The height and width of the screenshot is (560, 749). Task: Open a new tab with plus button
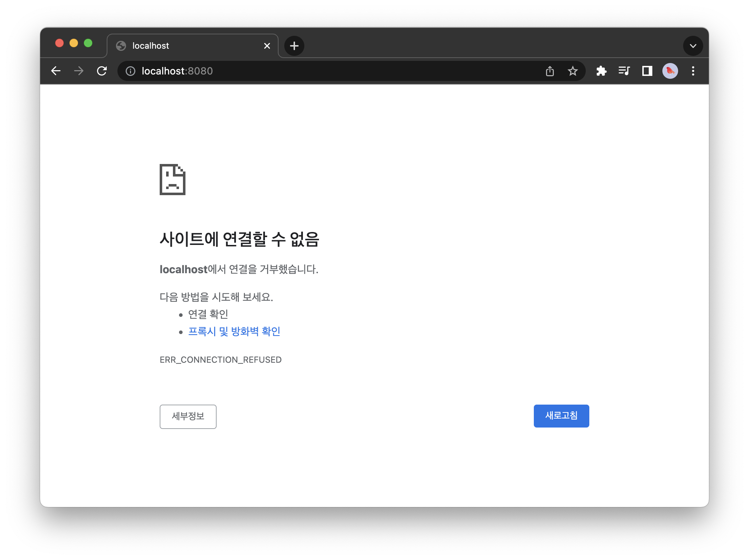294,46
